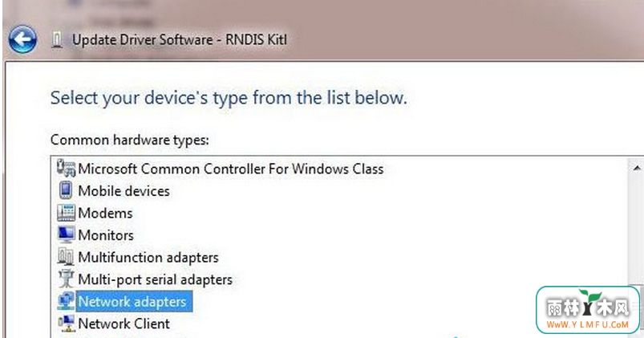The image size is (644, 338).
Task: Select Multi-port serial adapters entry
Action: 156,279
